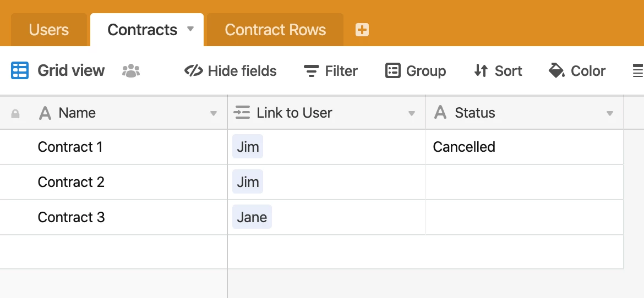Click the collaborators people icon
Image resolution: width=644 pixels, height=298 pixels.
pos(131,70)
